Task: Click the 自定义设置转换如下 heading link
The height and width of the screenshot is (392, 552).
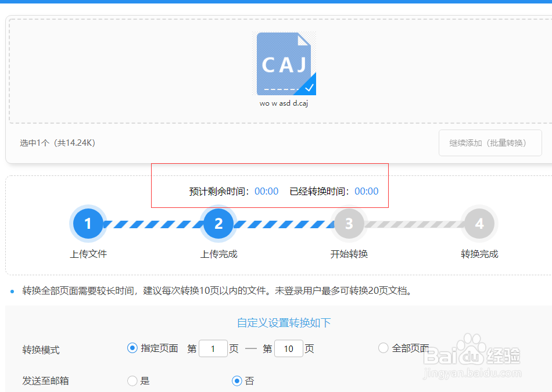Action: pyautogui.click(x=284, y=322)
